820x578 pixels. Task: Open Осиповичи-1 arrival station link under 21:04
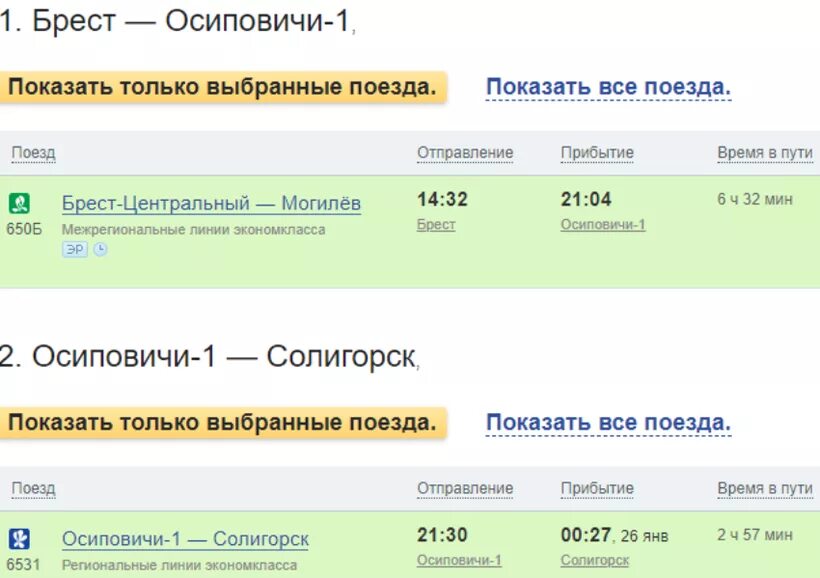tap(603, 225)
